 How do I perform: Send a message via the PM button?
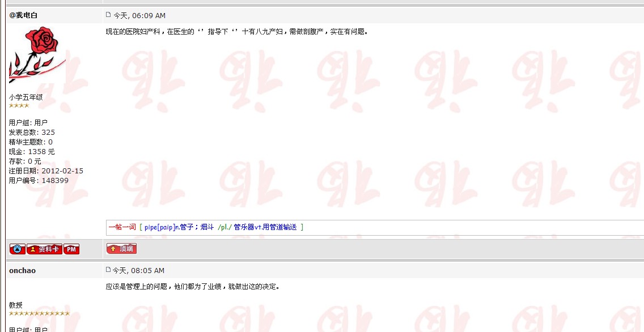(x=71, y=249)
